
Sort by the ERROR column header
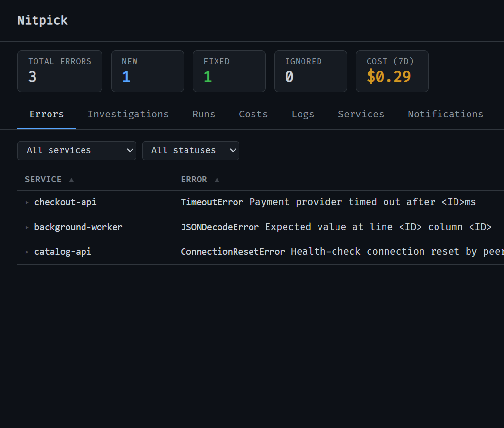(x=200, y=179)
